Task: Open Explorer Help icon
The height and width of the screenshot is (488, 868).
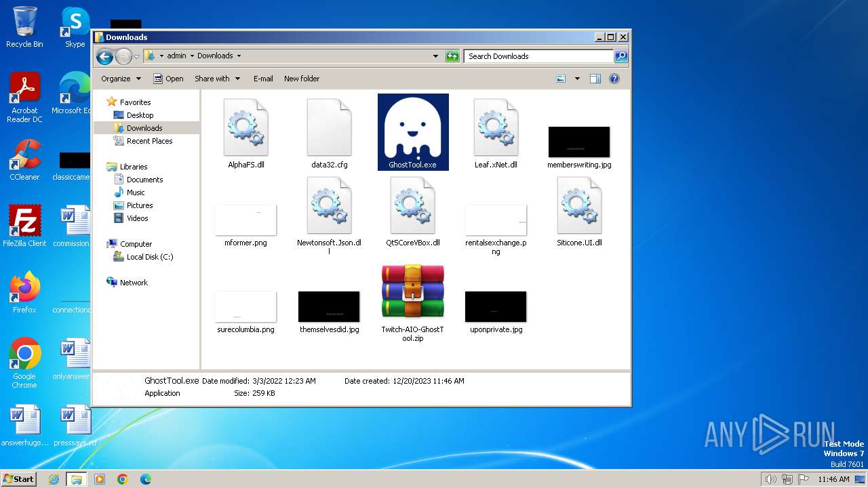Action: pyautogui.click(x=614, y=79)
